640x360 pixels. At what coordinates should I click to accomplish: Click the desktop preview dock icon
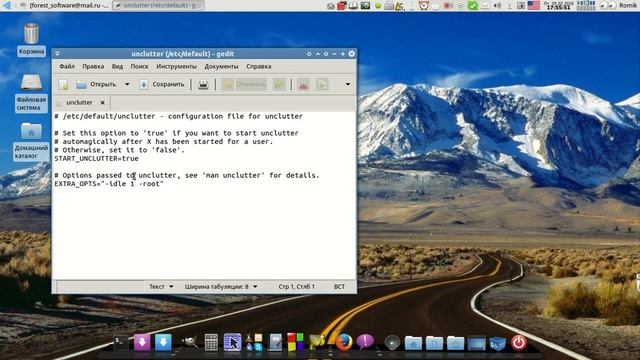pos(477,343)
